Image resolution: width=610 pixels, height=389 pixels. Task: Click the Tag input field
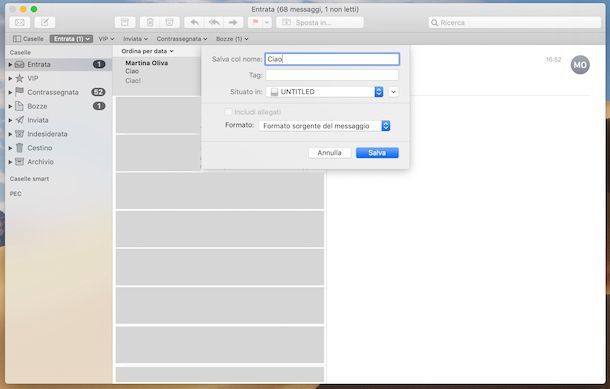pos(332,75)
